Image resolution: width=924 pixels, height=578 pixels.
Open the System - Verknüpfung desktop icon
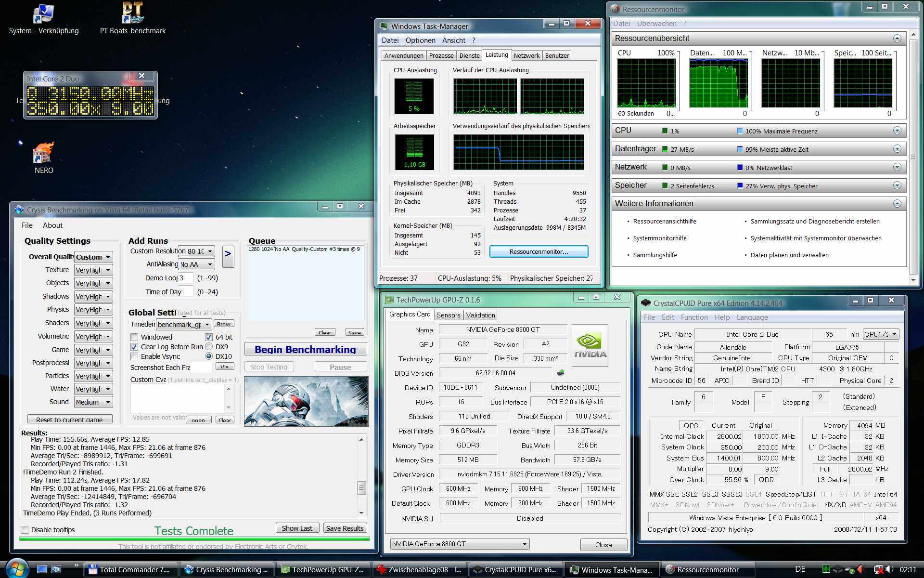43,13
